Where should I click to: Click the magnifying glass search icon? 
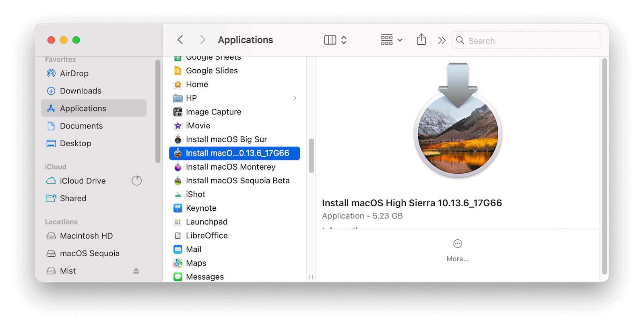[x=460, y=40]
